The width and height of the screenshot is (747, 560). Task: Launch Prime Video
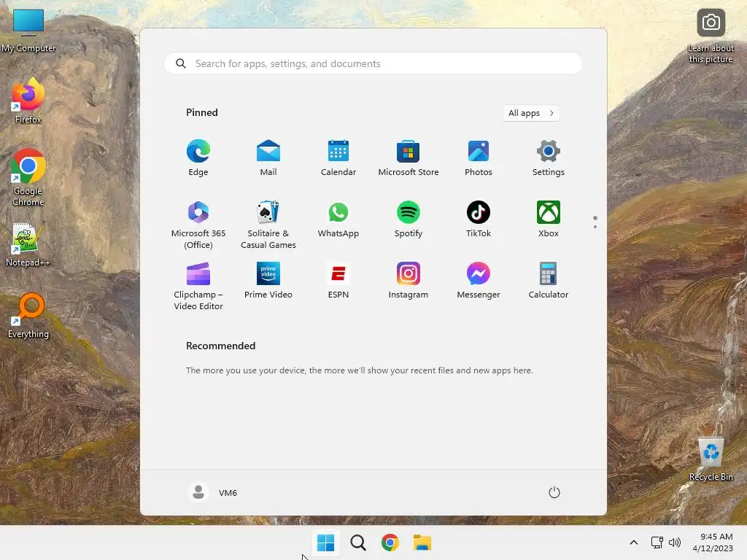pyautogui.click(x=268, y=281)
